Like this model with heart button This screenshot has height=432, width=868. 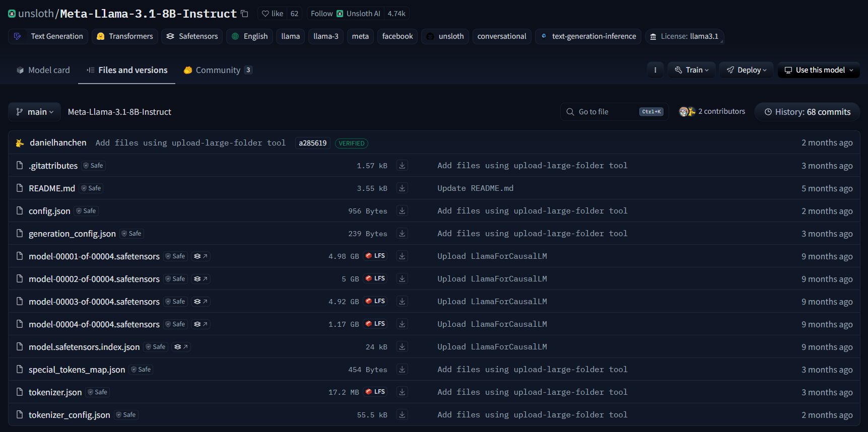point(273,14)
